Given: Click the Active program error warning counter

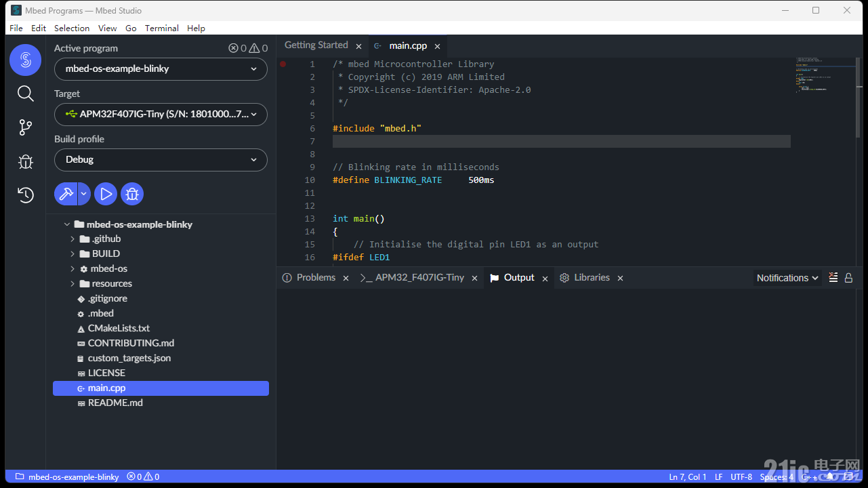Looking at the screenshot, I should click(248, 48).
